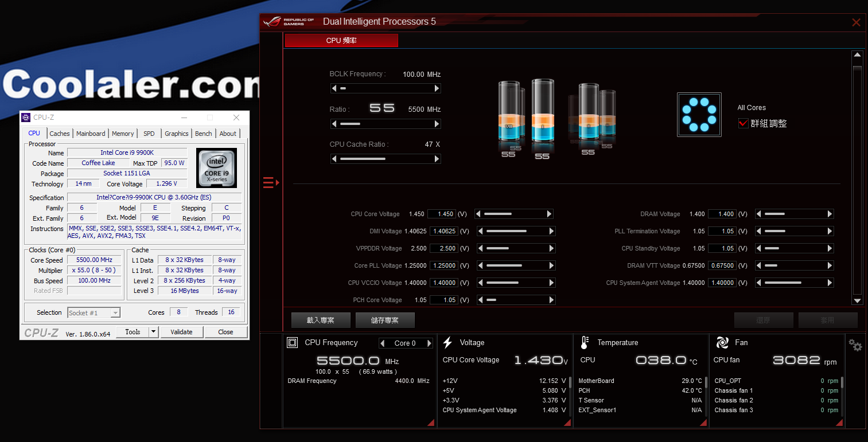Image resolution: width=868 pixels, height=442 pixels.
Task: Click the Fan panel icon
Action: point(722,343)
